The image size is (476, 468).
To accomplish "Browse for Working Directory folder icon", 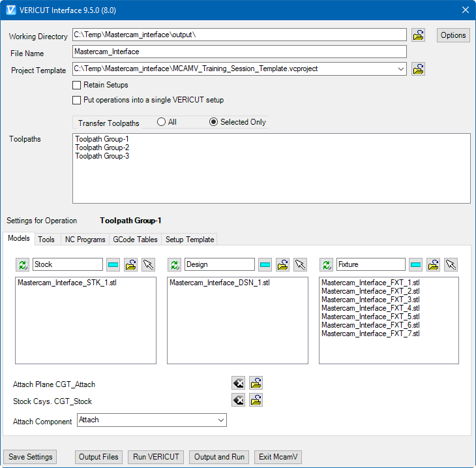I will pos(418,35).
